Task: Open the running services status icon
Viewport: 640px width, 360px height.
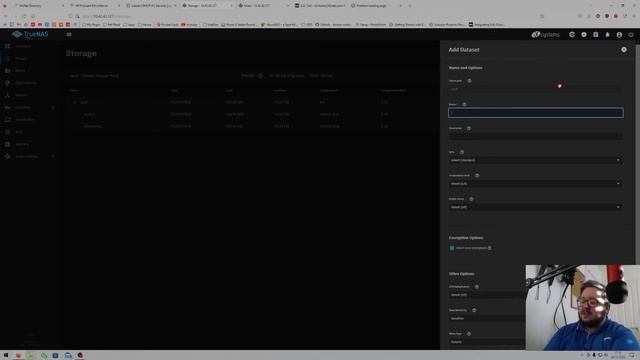Action: coord(584,35)
